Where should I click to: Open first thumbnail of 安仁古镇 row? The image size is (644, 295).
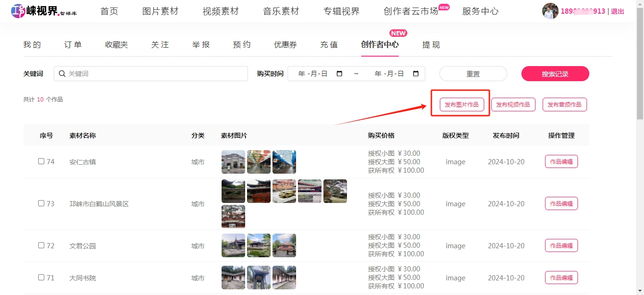point(233,162)
